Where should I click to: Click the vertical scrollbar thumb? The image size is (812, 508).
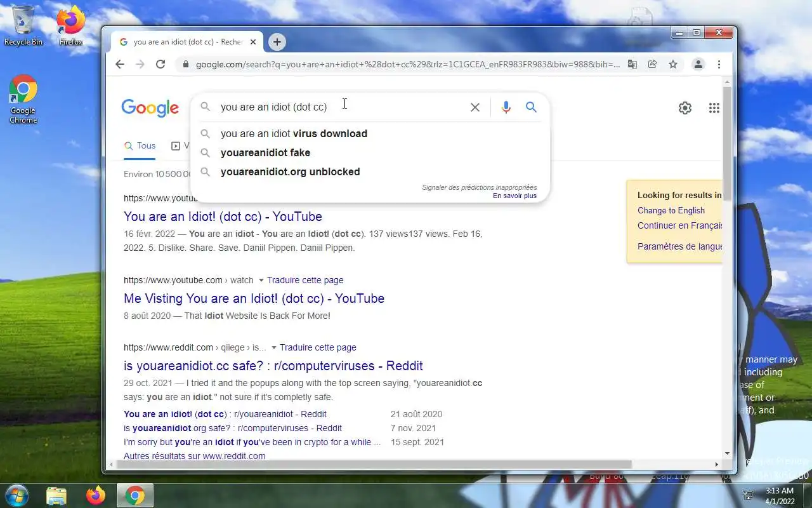pyautogui.click(x=727, y=144)
